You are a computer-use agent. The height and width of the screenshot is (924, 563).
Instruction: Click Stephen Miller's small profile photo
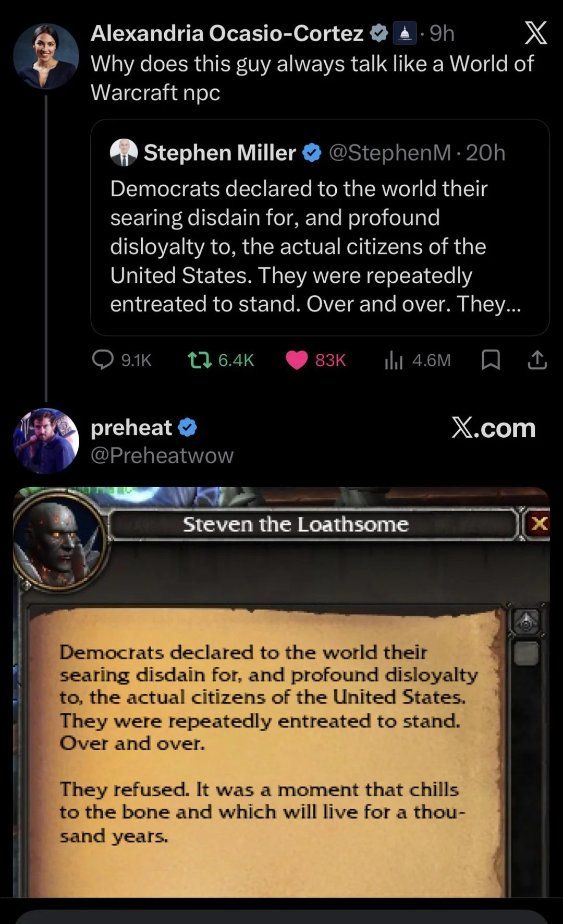(x=124, y=152)
